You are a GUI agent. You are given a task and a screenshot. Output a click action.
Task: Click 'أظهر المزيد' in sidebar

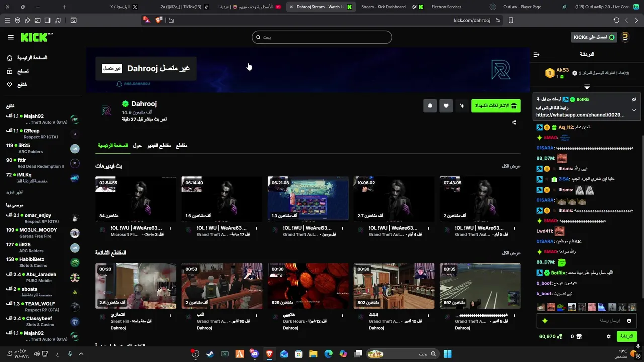(x=15, y=192)
